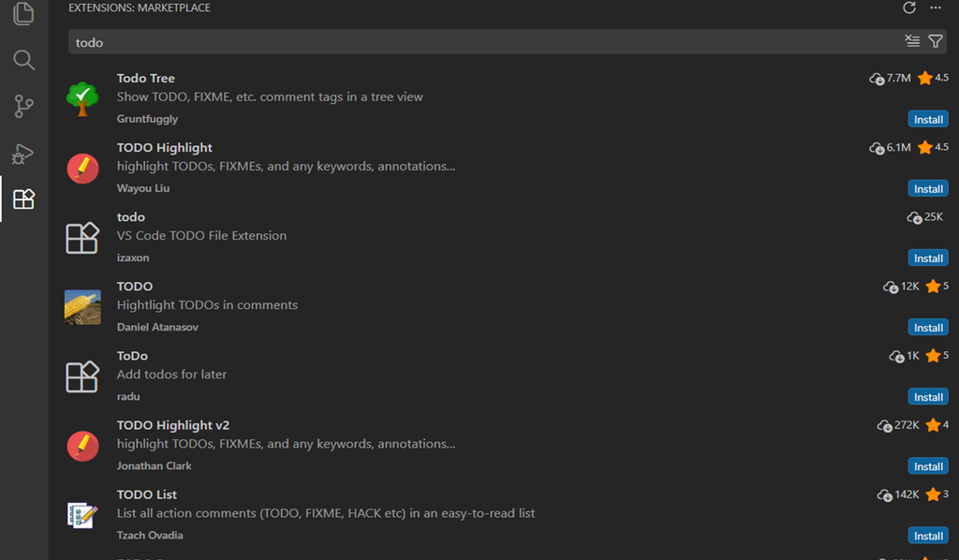Open Run and Debug view

click(23, 154)
